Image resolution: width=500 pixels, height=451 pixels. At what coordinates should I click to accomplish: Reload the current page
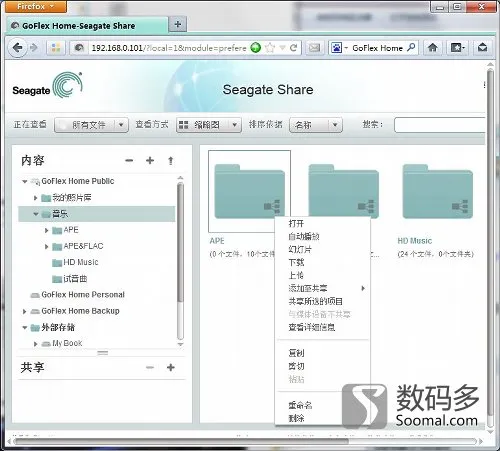pos(293,48)
